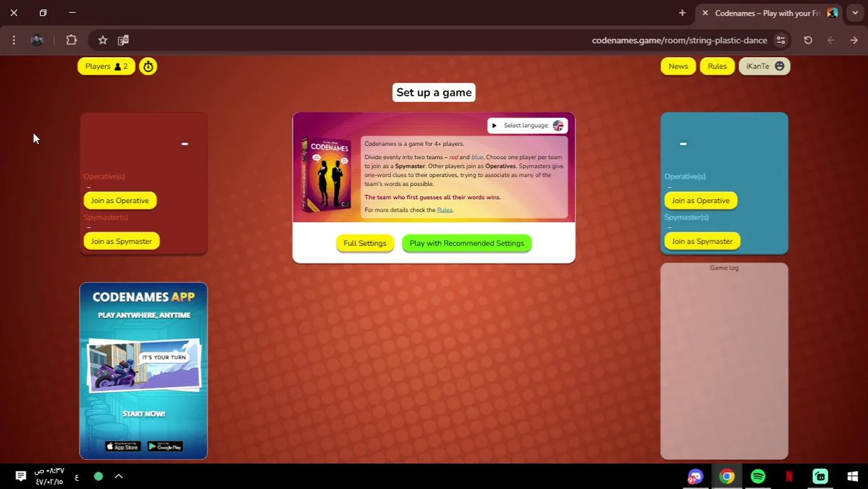Open the Extensions puzzle icon

coord(71,40)
